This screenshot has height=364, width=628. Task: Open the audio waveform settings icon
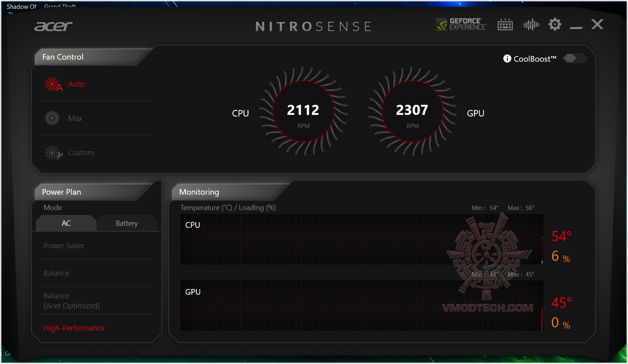pos(531,25)
